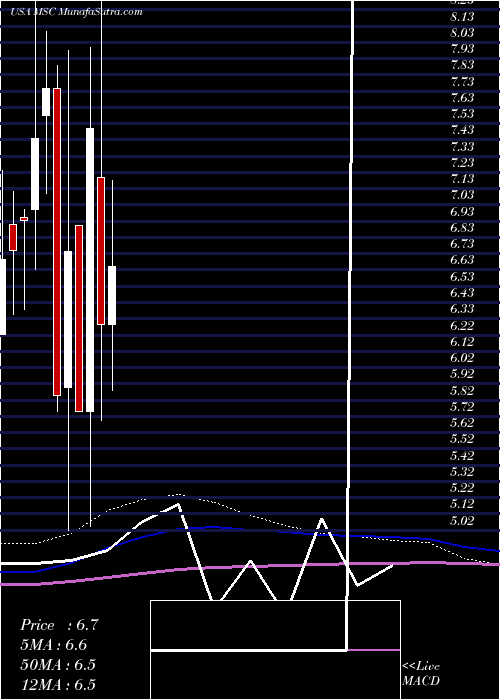Screen dimensions: 500x700
Task: Pick the 6.33 price axis label
Action: click(463, 309)
